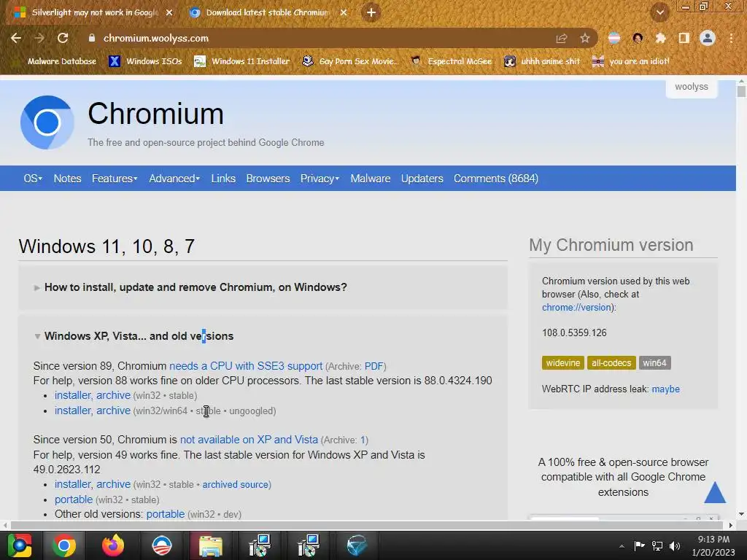Viewport: 747px width, 560px height.
Task: Go back to the previous page
Action: (x=16, y=38)
